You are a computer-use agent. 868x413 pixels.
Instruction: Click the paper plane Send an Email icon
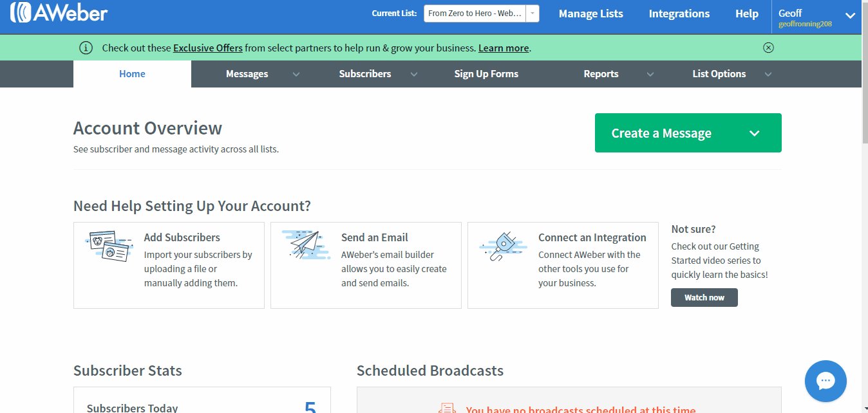click(306, 244)
